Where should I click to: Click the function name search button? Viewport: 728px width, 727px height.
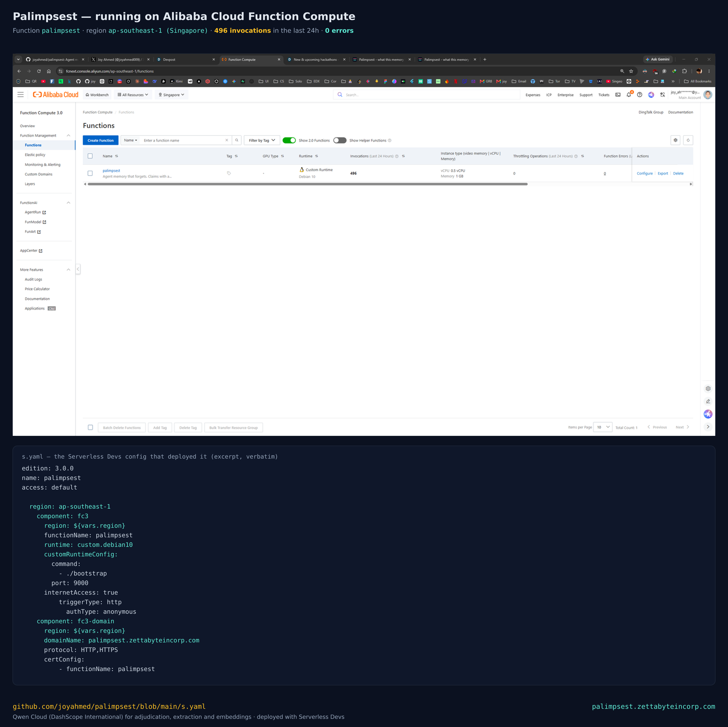pyautogui.click(x=237, y=140)
